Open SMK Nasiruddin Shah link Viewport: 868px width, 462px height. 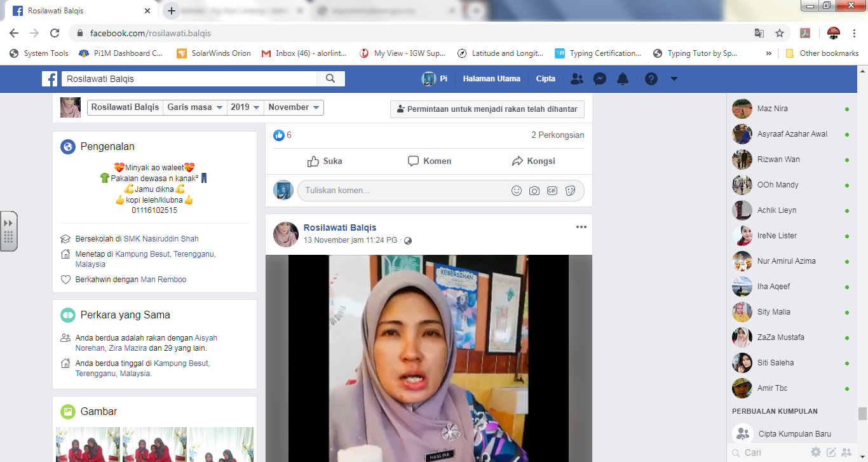pos(161,239)
